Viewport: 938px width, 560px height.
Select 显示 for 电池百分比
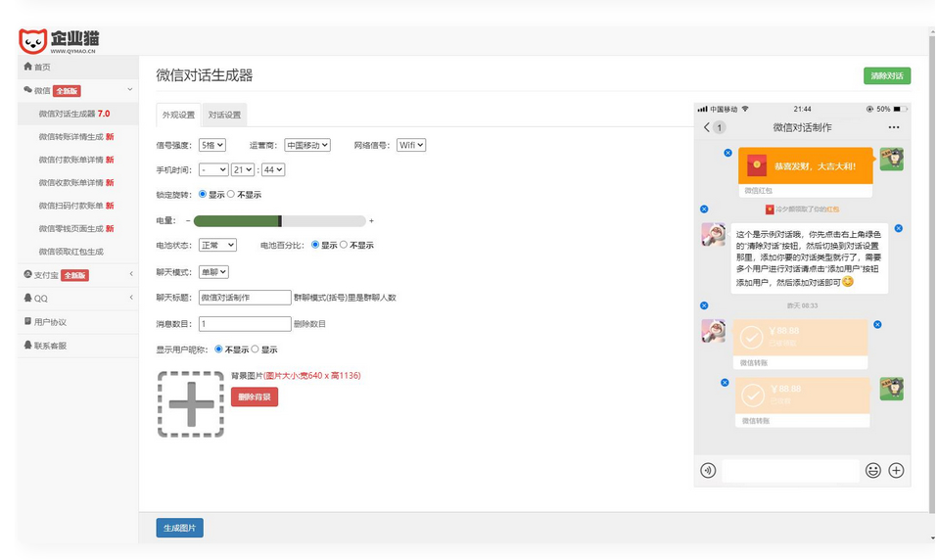315,244
